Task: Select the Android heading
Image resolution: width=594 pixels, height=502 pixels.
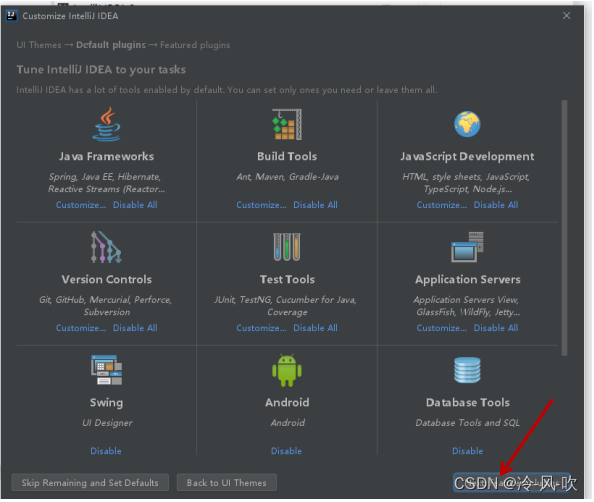Action: click(x=287, y=402)
